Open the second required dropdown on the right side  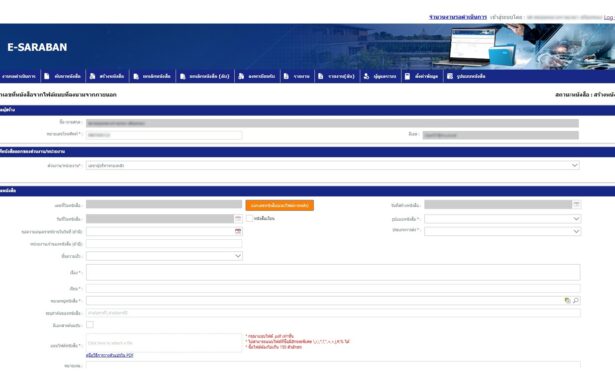pyautogui.click(x=502, y=231)
